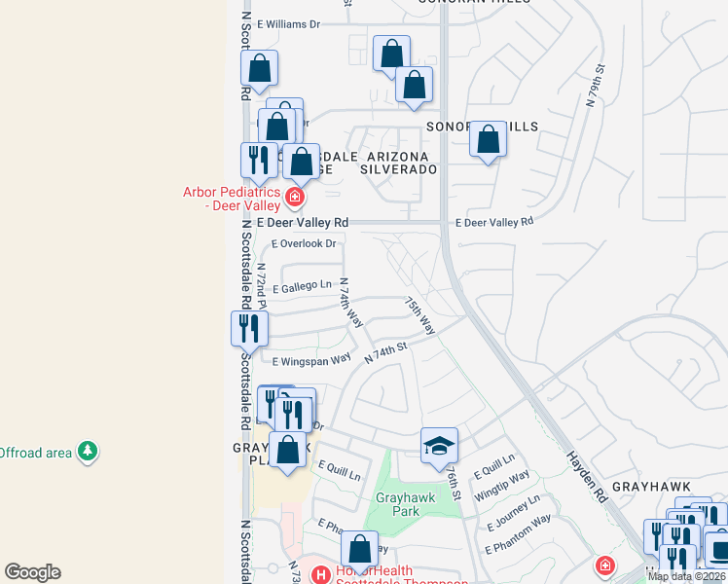728x584 pixels.
Task: Click the school graduation cap marker
Action: tap(439, 448)
